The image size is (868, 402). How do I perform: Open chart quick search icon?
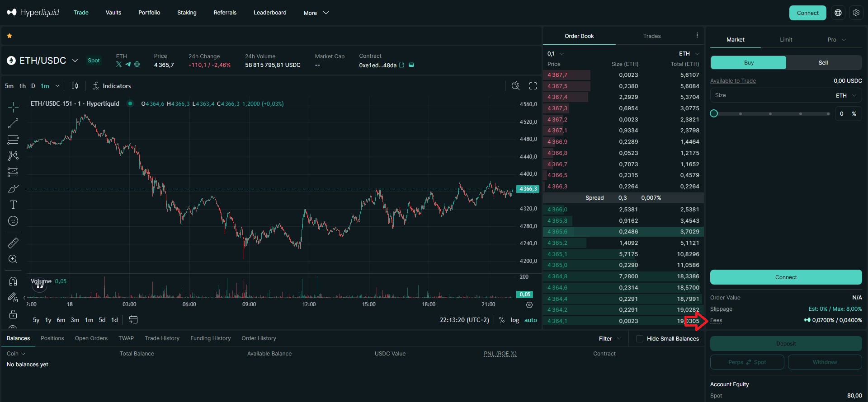(515, 86)
